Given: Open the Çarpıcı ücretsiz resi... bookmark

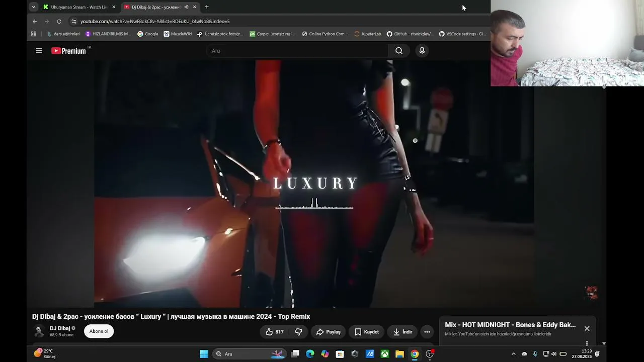Looking at the screenshot, I should (272, 34).
